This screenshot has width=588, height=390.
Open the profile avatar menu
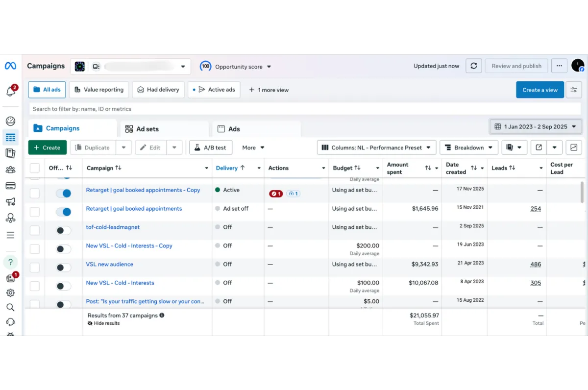[578, 66]
